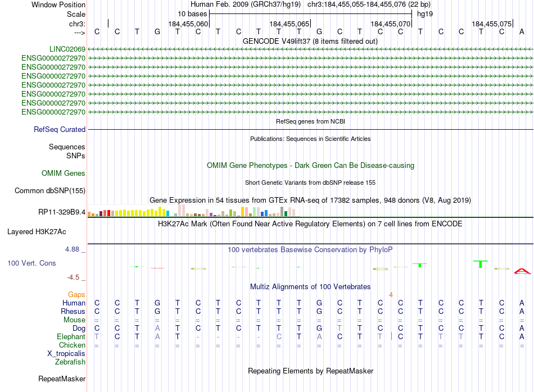Click the red A logo in the PhyloP track
This screenshot has width=534, height=392.
click(522, 271)
